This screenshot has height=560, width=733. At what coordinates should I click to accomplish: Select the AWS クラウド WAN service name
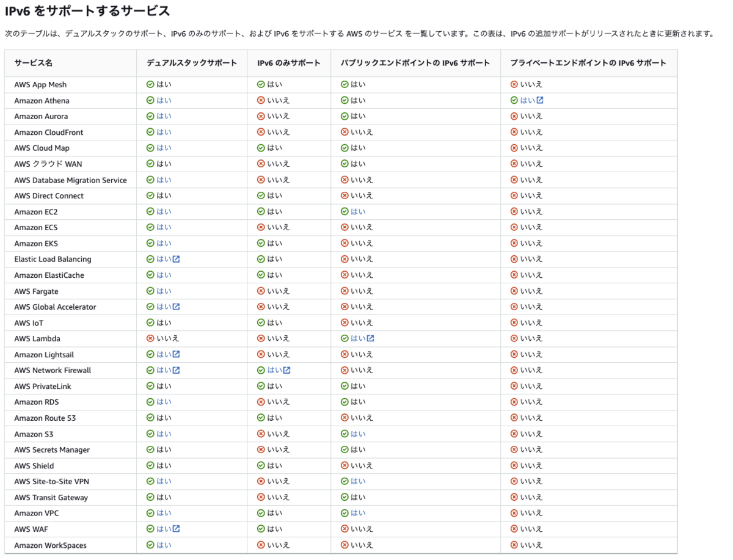48,164
